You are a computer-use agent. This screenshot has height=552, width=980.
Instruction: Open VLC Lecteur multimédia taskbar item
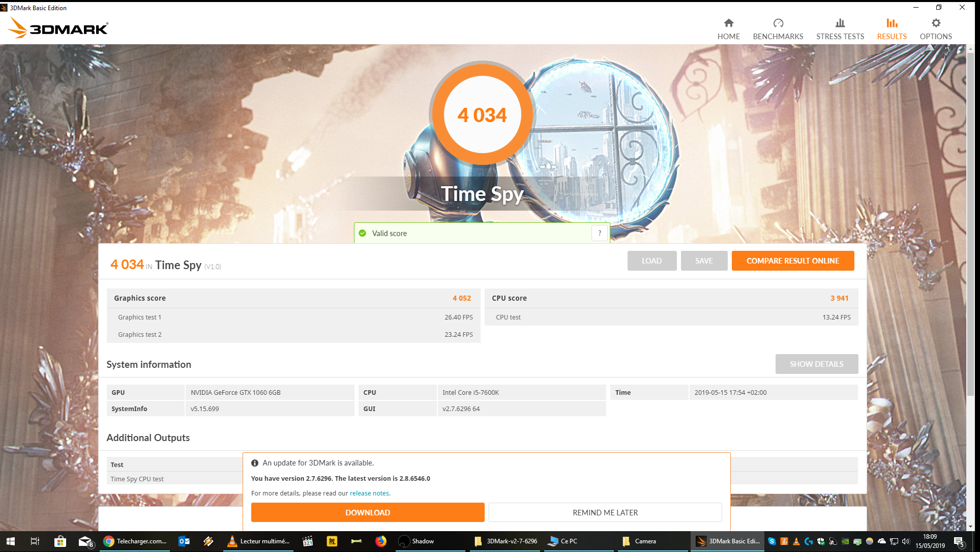pyautogui.click(x=258, y=541)
